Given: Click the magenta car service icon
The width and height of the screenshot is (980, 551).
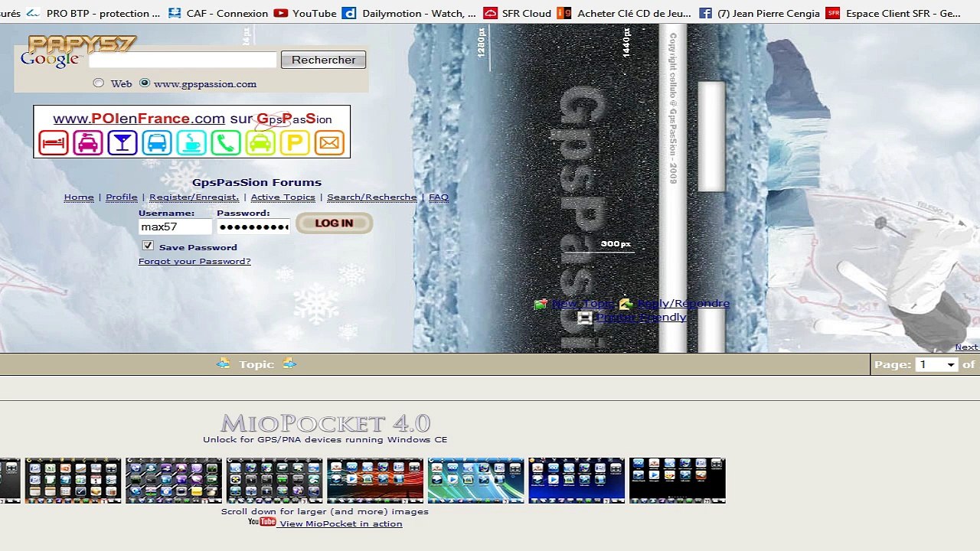Looking at the screenshot, I should [88, 143].
